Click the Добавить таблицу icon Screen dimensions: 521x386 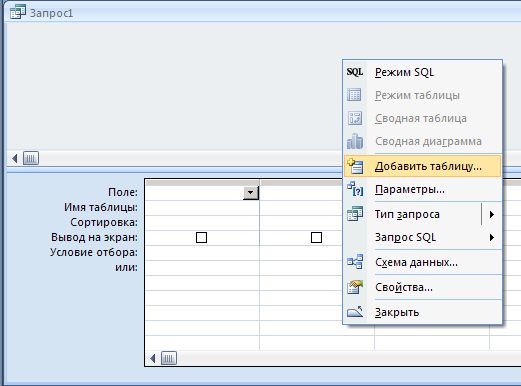click(355, 166)
